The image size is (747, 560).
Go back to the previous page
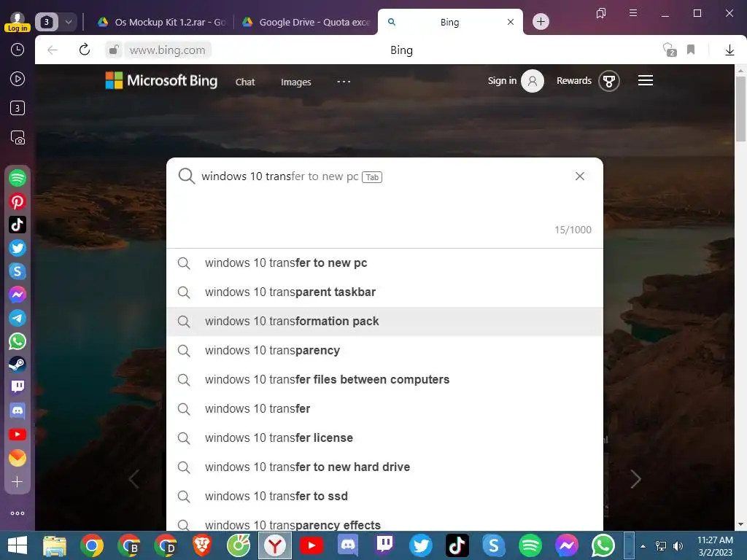[x=53, y=50]
